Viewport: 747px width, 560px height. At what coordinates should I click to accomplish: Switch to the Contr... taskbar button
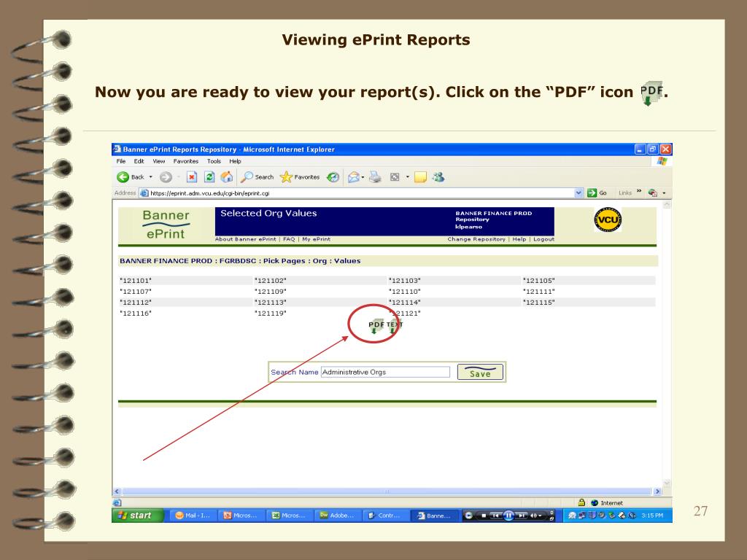click(386, 516)
